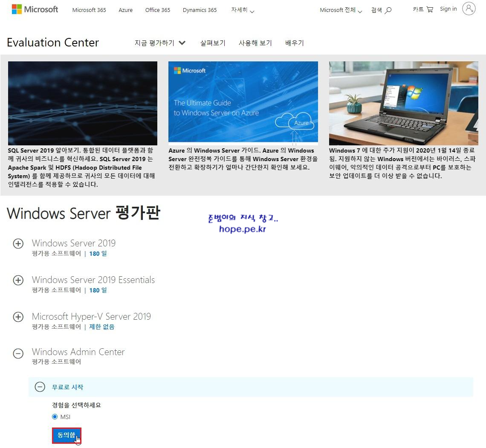486x448 pixels.
Task: Go to Office 365 menu item
Action: pos(157,10)
